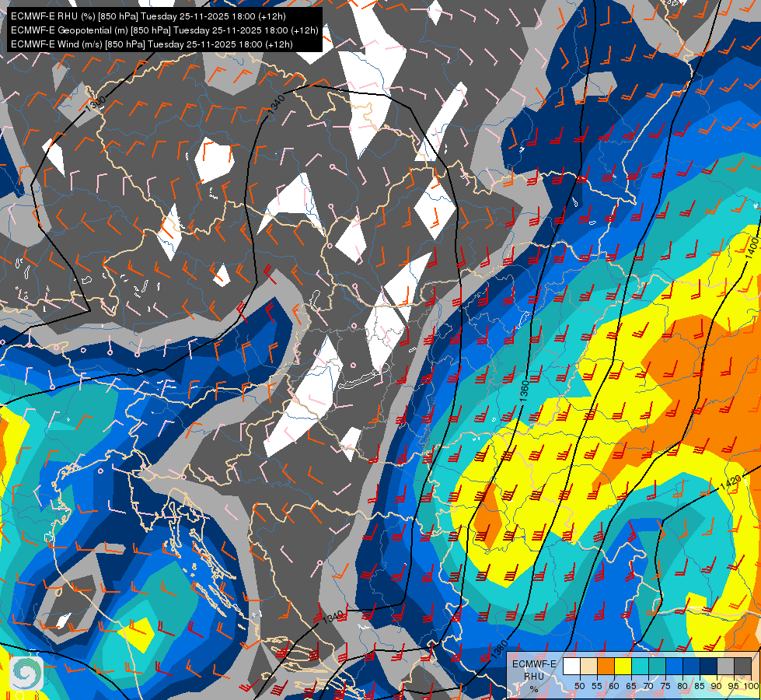This screenshot has width=761, height=700.
Task: Select the ECMWF-E RHU (%) header line
Action: [x=148, y=16]
